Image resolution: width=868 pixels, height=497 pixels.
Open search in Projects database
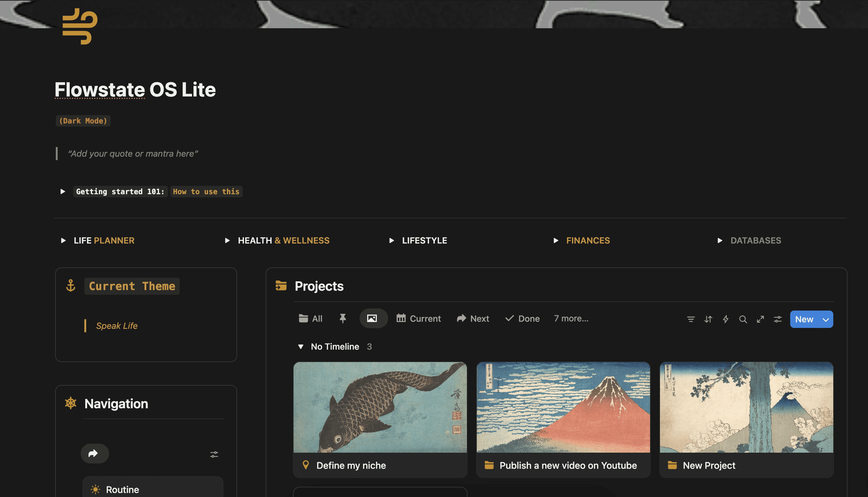point(743,319)
